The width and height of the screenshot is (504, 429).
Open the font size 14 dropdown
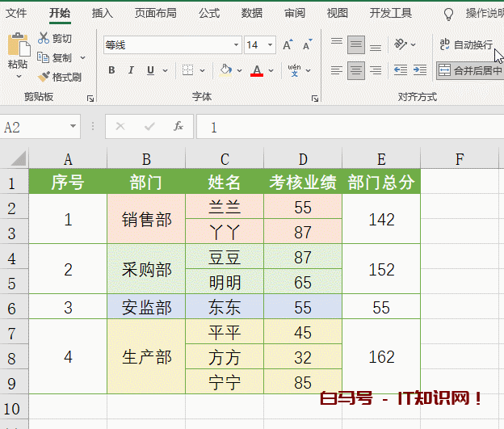point(271,44)
